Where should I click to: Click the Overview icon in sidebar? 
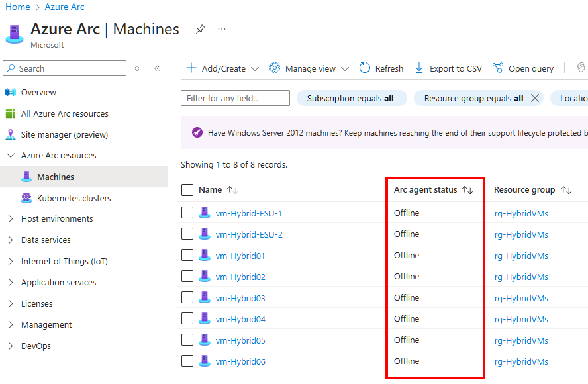pos(11,92)
